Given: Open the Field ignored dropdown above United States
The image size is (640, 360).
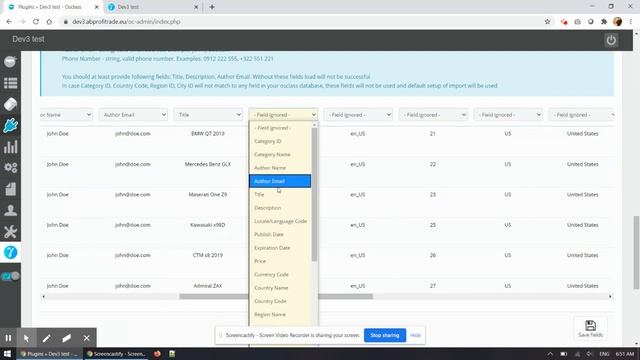Looking at the screenshot, I should point(582,115).
